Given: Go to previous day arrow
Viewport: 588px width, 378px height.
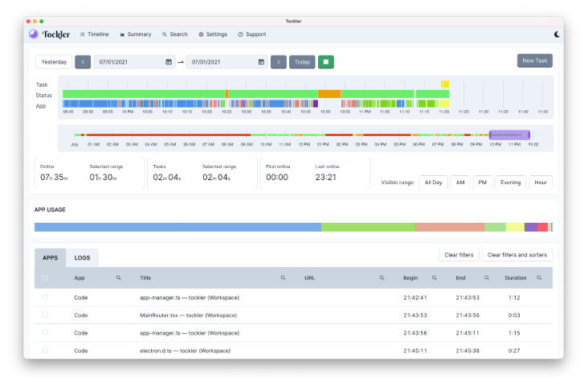Looking at the screenshot, I should pos(83,62).
